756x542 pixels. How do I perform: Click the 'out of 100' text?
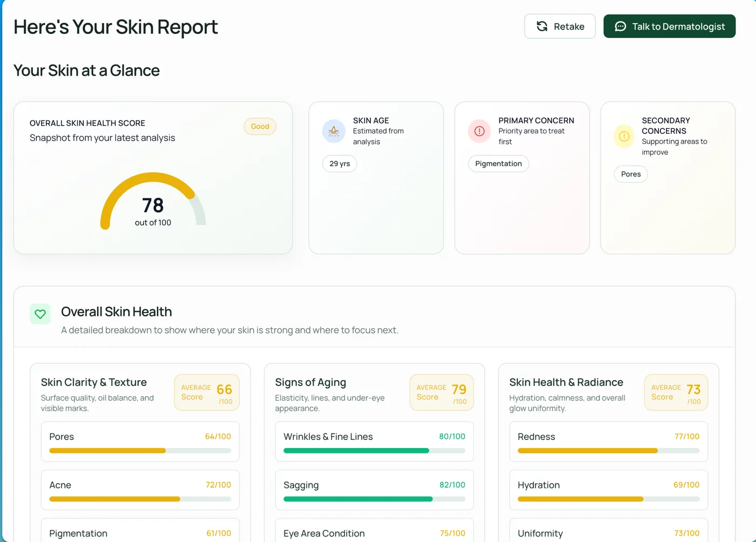coord(153,222)
